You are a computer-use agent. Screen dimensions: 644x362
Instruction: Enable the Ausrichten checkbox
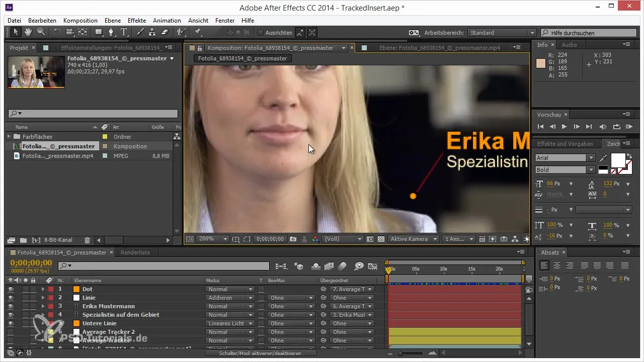(x=260, y=33)
